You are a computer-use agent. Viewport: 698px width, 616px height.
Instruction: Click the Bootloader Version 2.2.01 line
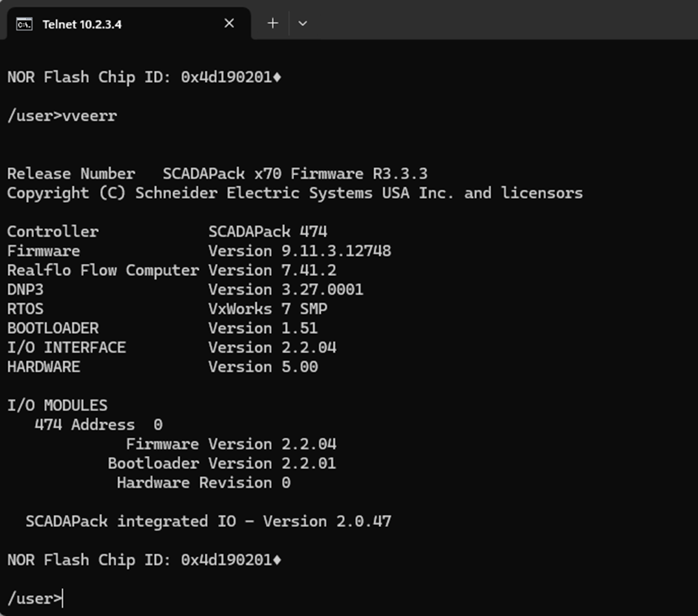pos(222,463)
